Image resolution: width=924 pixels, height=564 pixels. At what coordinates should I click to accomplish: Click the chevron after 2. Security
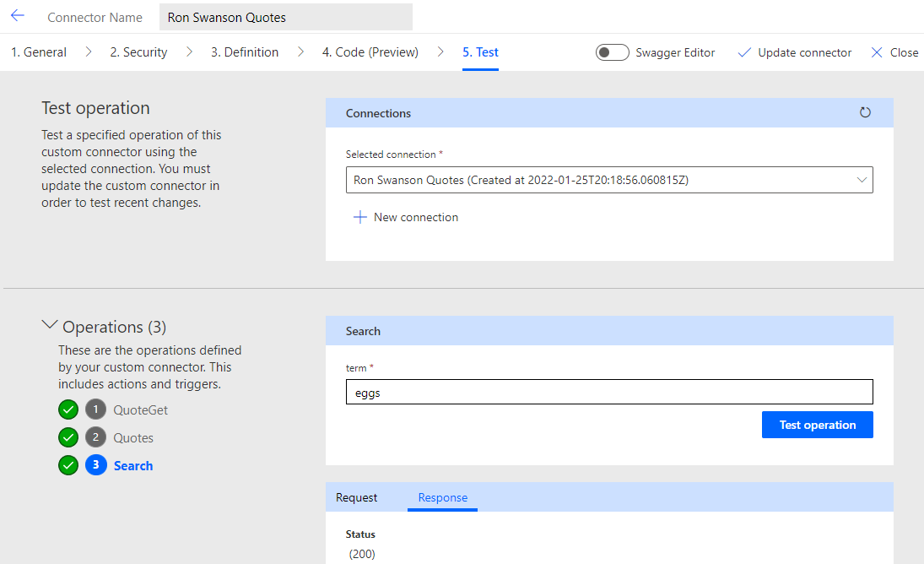(189, 52)
